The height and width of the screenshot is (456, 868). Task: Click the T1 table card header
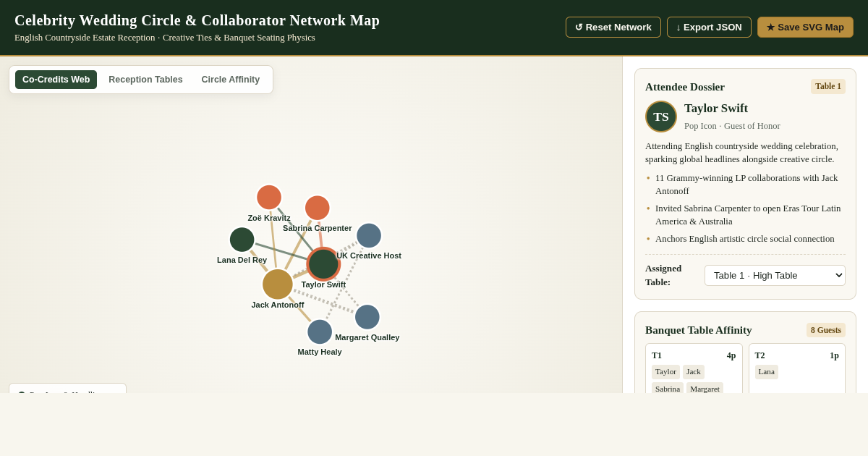(694, 355)
